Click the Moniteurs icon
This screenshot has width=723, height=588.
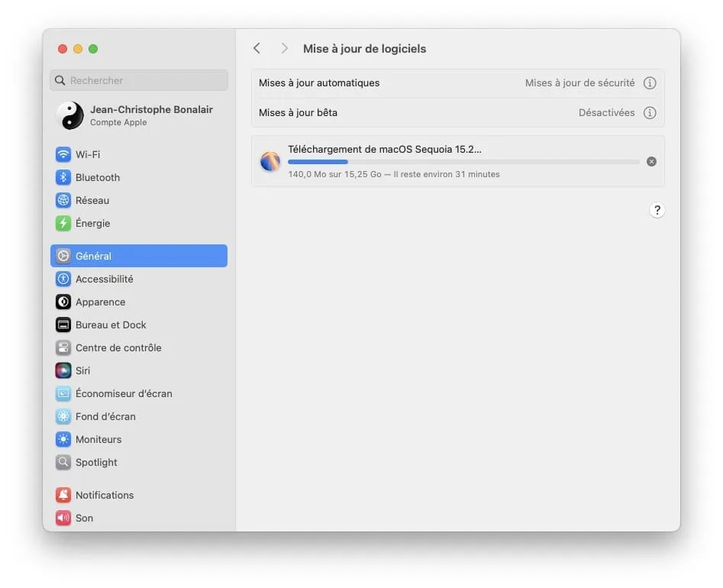tap(63, 439)
